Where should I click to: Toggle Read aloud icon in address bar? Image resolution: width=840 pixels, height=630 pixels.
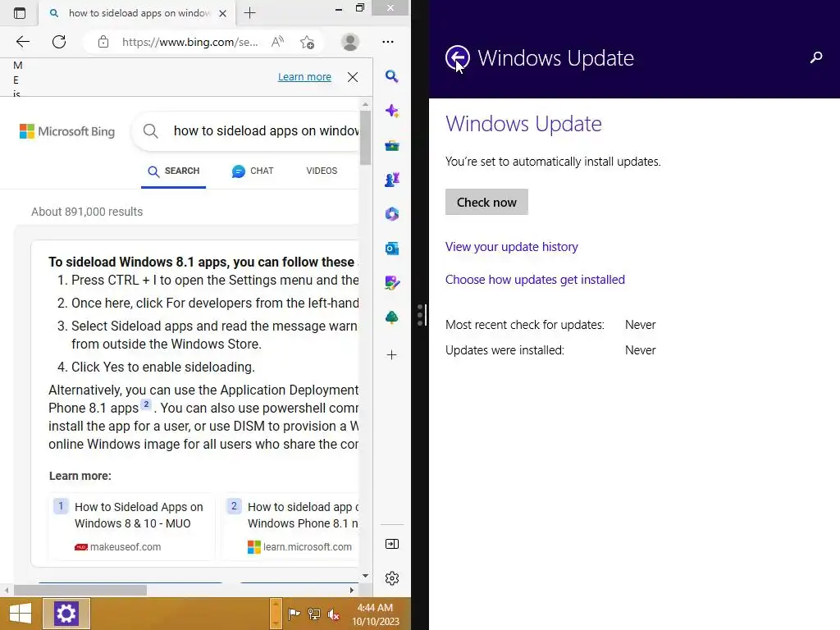pos(277,42)
